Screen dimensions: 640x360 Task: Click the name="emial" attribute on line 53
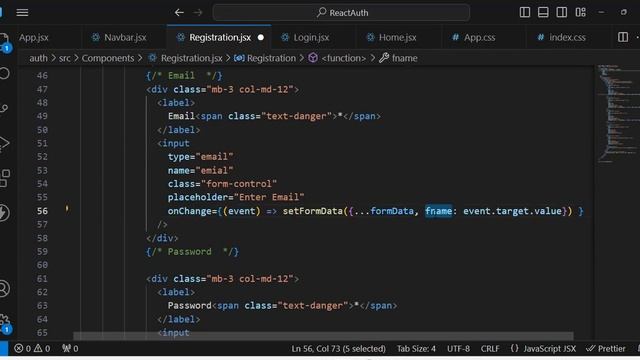200,171
